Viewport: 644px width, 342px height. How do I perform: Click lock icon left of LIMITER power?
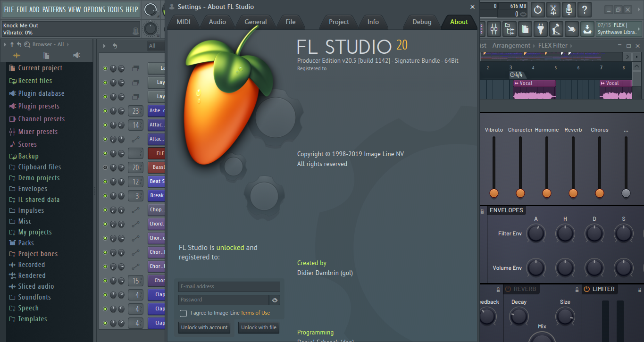point(577,289)
